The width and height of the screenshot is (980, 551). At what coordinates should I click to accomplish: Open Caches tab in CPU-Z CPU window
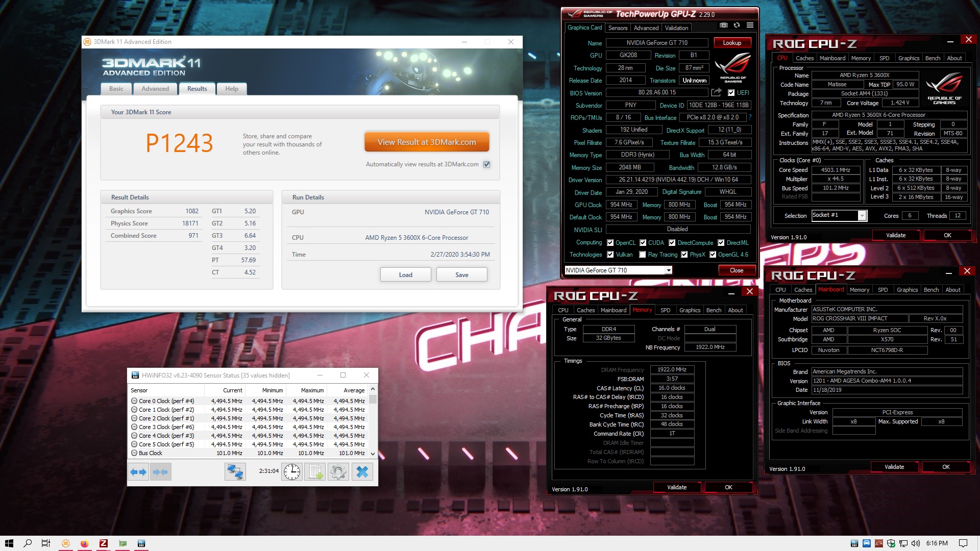click(804, 58)
